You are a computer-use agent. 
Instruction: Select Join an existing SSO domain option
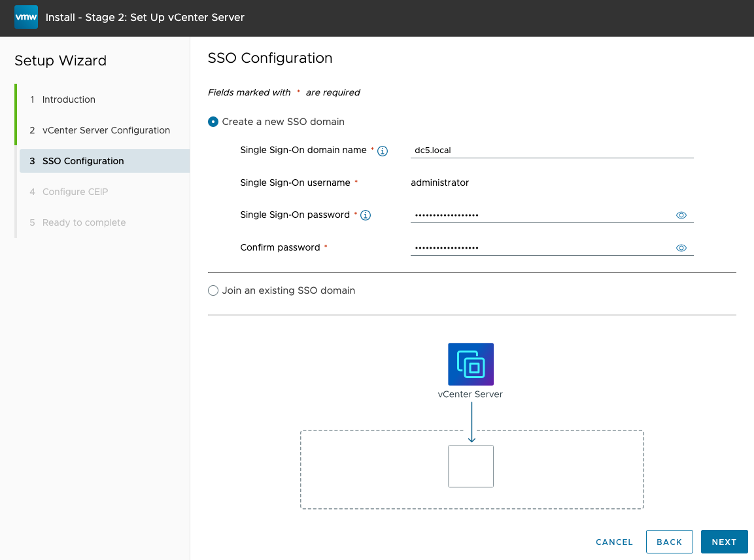coord(213,290)
